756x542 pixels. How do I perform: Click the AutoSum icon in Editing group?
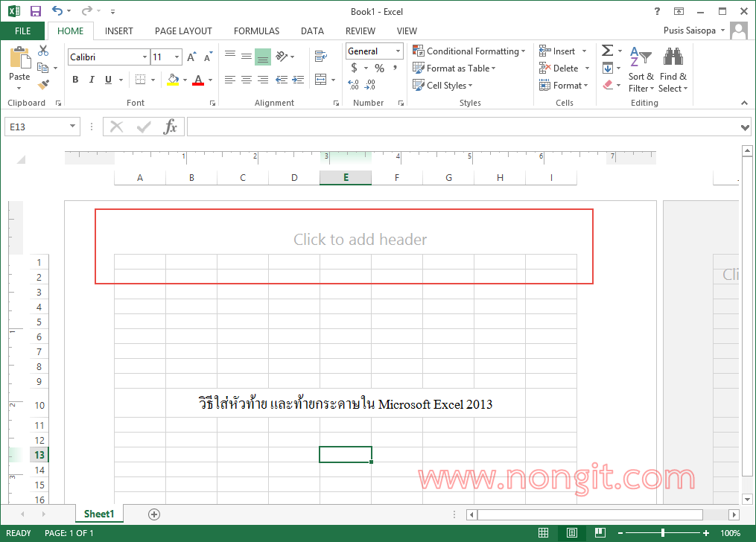tap(609, 52)
